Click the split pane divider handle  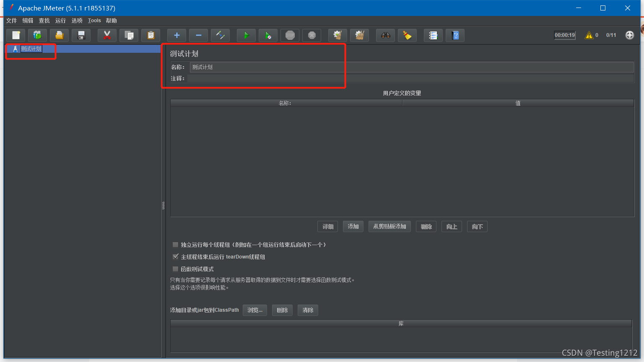pyautogui.click(x=163, y=205)
